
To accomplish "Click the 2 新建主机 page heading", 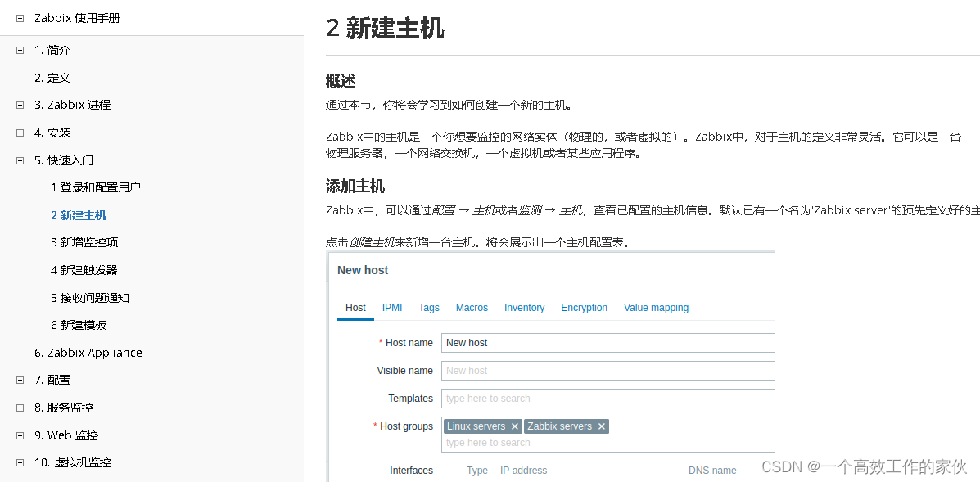I will tap(385, 28).
